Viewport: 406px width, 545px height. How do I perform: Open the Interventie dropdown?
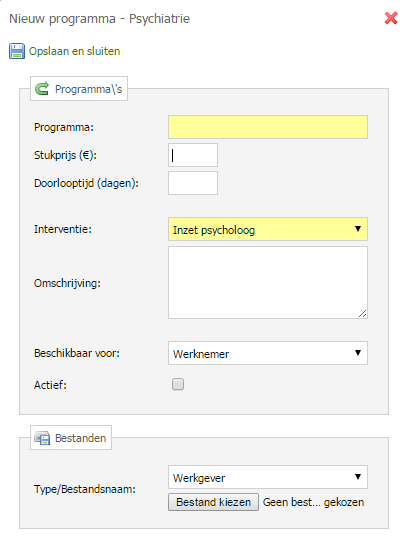(268, 229)
